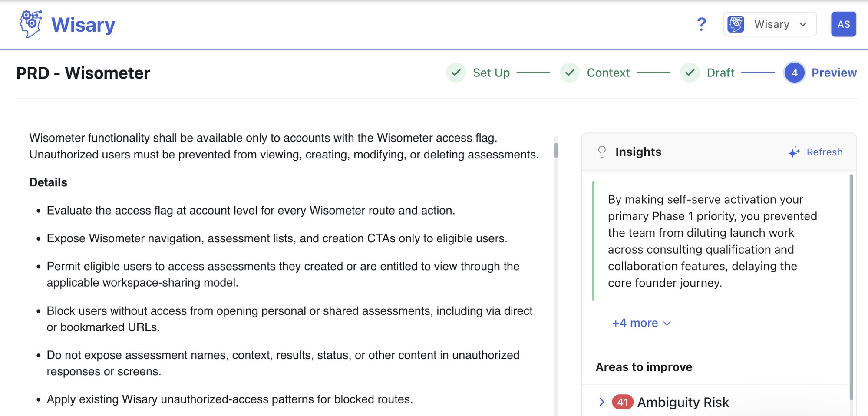Image resolution: width=868 pixels, height=416 pixels.
Task: Click the Ambiguity Risk label
Action: tap(683, 402)
